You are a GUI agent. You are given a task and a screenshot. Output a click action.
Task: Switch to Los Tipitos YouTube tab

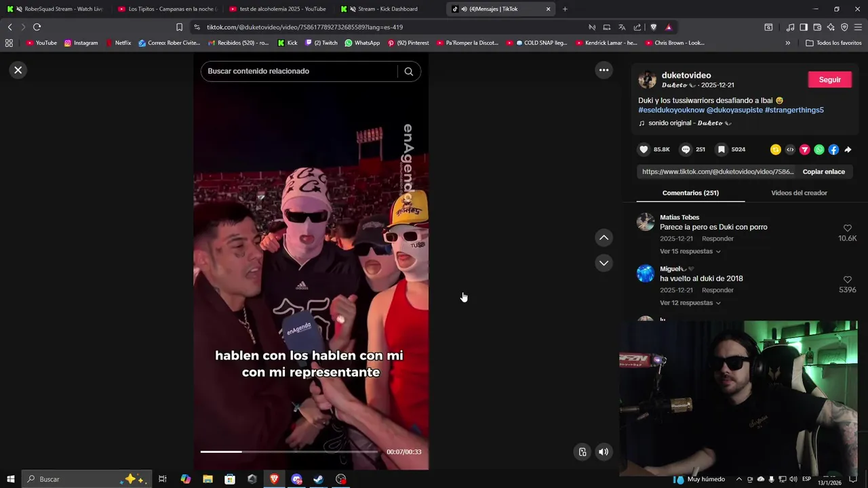coord(167,9)
